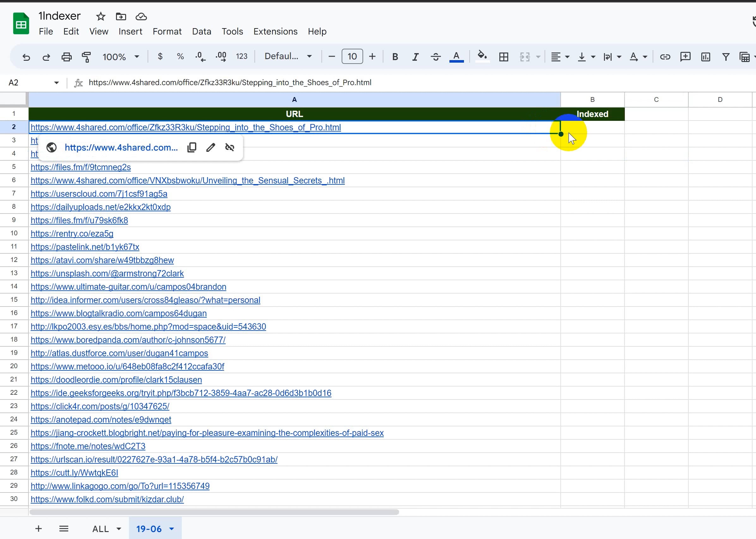Click the cloud document status icon
756x539 pixels.
(141, 16)
